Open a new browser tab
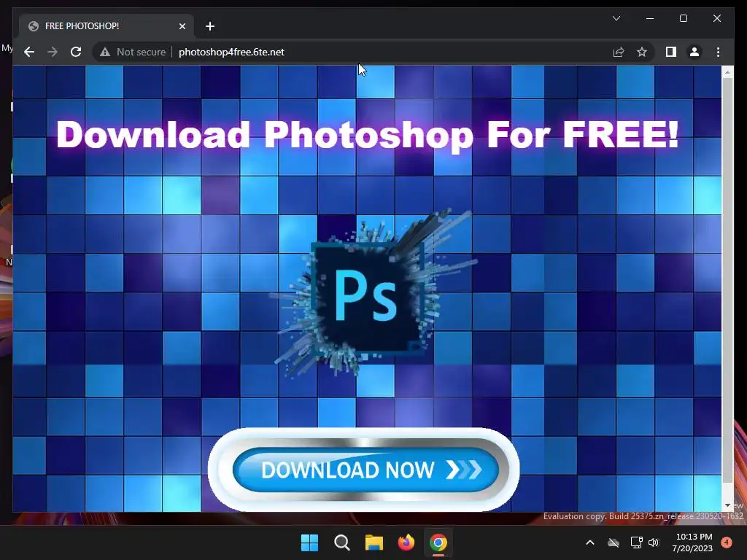Viewport: 747px width, 560px height. coord(210,26)
